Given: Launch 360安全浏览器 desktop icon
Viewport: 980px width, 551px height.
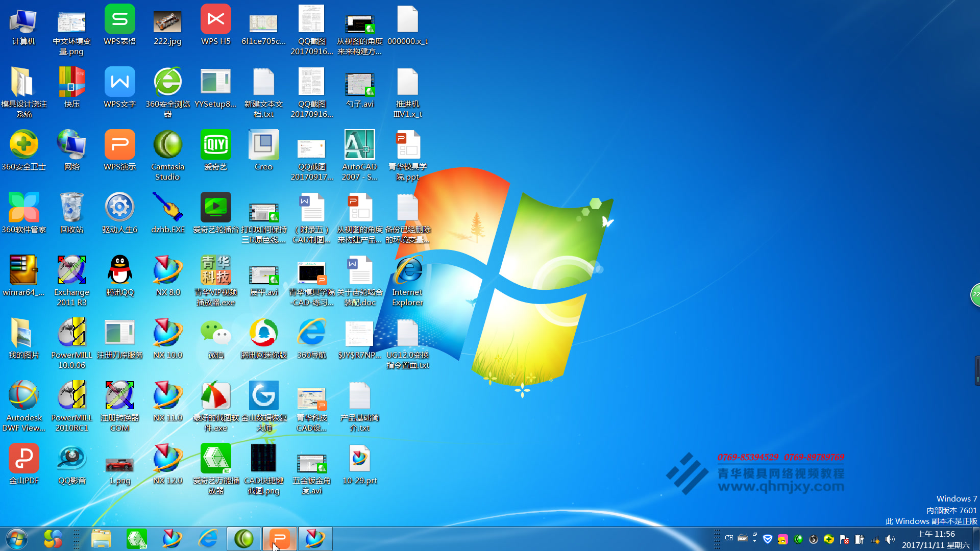Looking at the screenshot, I should point(167,92).
